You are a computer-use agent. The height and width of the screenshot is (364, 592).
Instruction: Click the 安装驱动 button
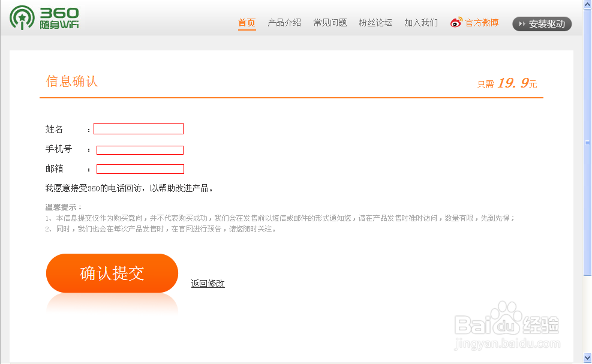point(542,24)
